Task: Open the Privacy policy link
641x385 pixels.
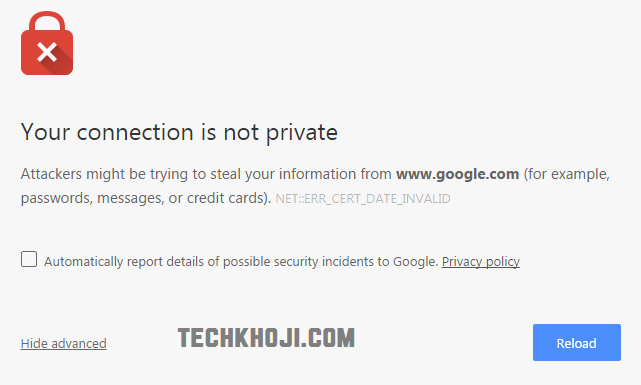Action: tap(481, 262)
